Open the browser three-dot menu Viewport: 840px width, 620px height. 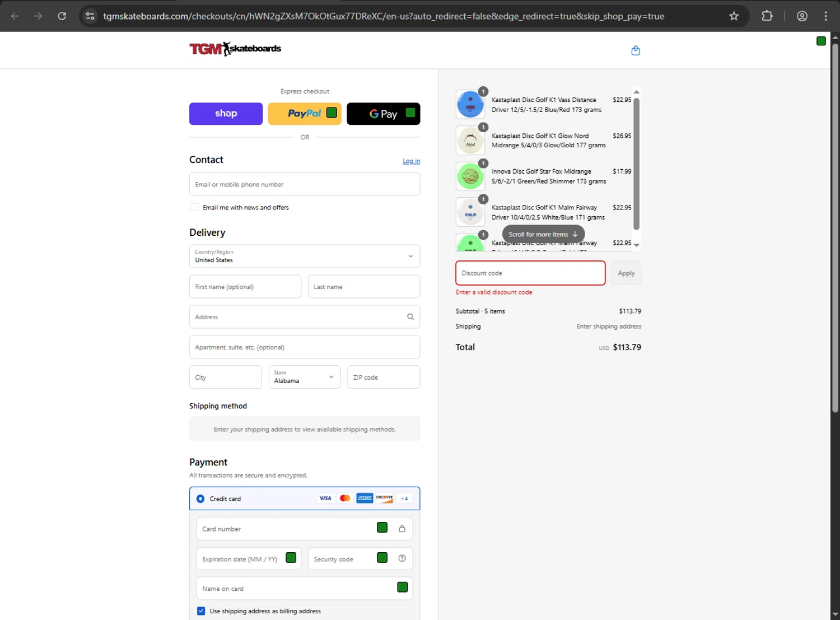(825, 16)
